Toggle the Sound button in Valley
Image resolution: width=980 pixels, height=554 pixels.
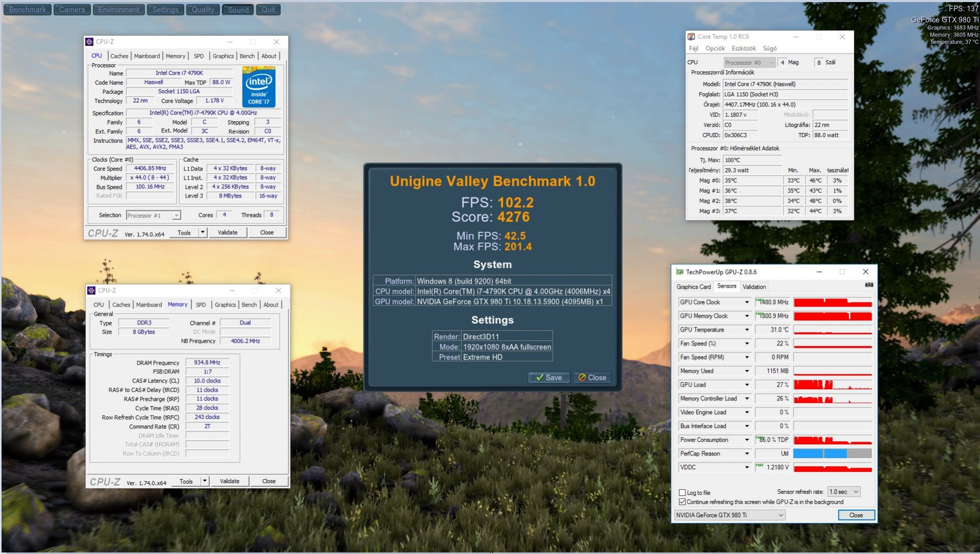[x=238, y=10]
